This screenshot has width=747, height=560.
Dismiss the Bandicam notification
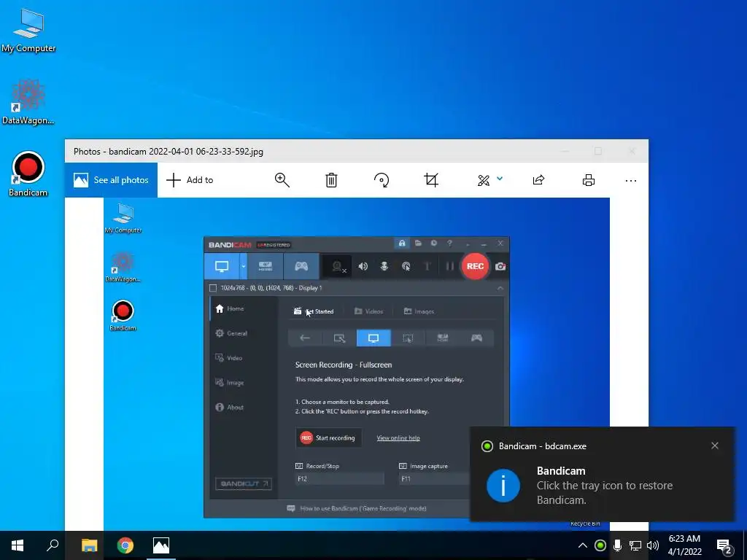click(x=715, y=446)
